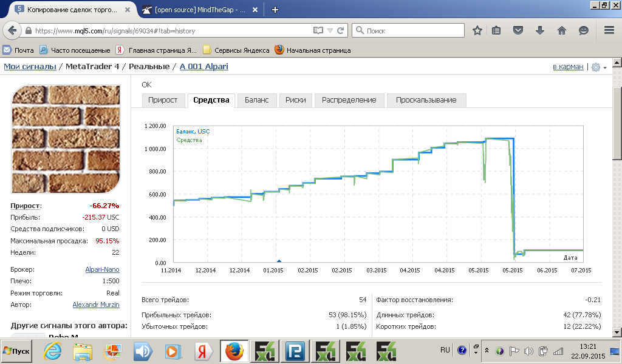
Task: Click the page scrollbar up arrow
Action: [617, 62]
